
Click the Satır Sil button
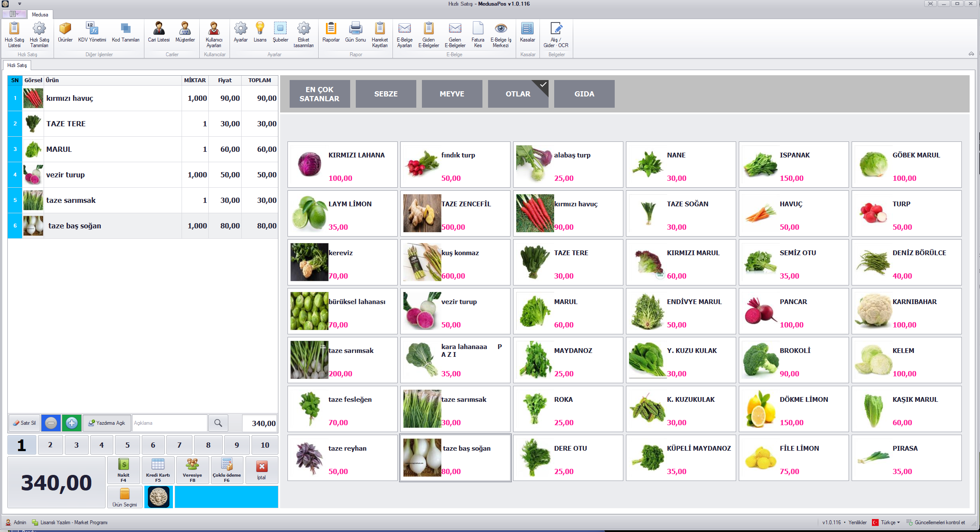[x=25, y=423]
